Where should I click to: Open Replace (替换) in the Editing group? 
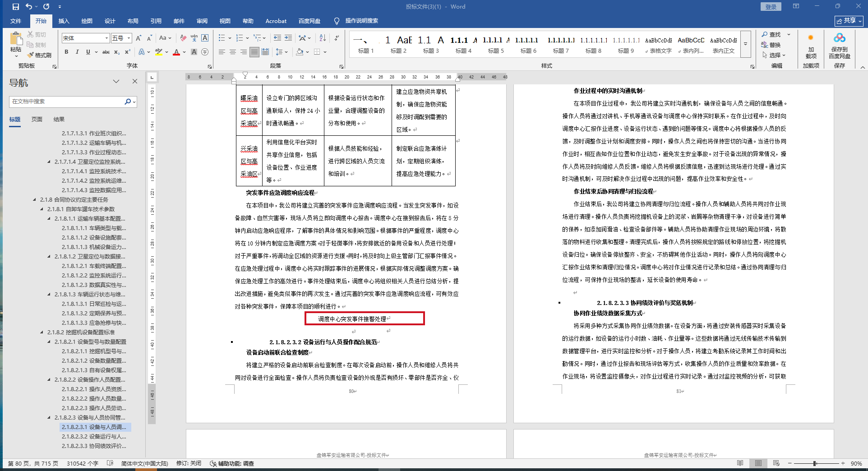pos(771,45)
